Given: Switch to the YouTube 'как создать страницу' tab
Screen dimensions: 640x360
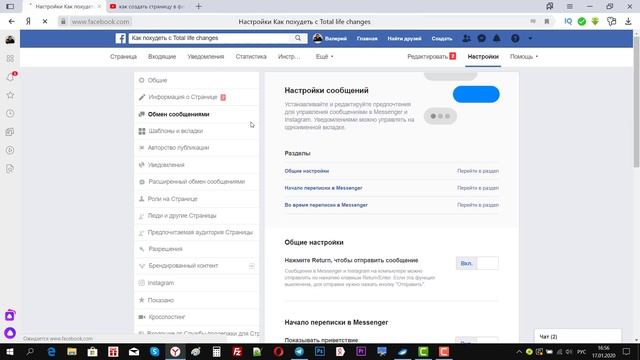Looking at the screenshot, I should (x=147, y=7).
